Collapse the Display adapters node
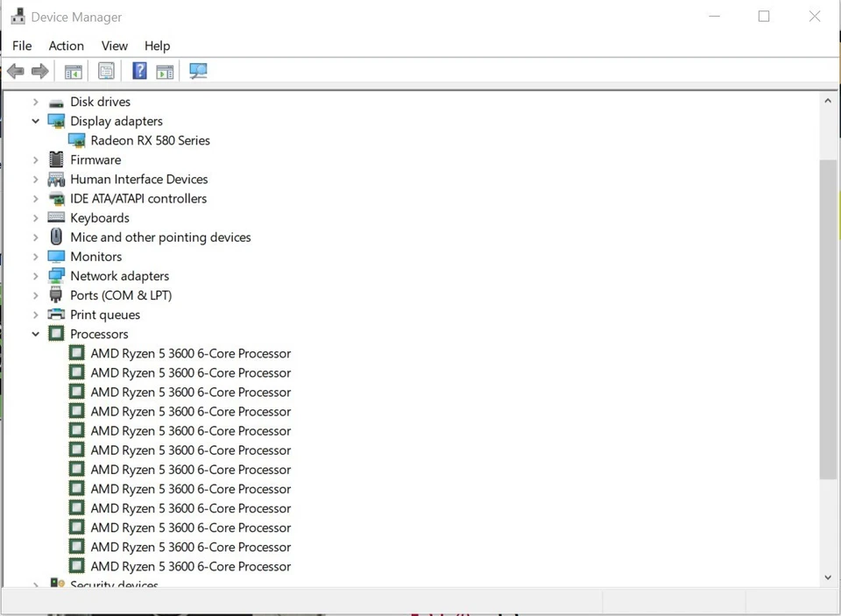 tap(35, 121)
